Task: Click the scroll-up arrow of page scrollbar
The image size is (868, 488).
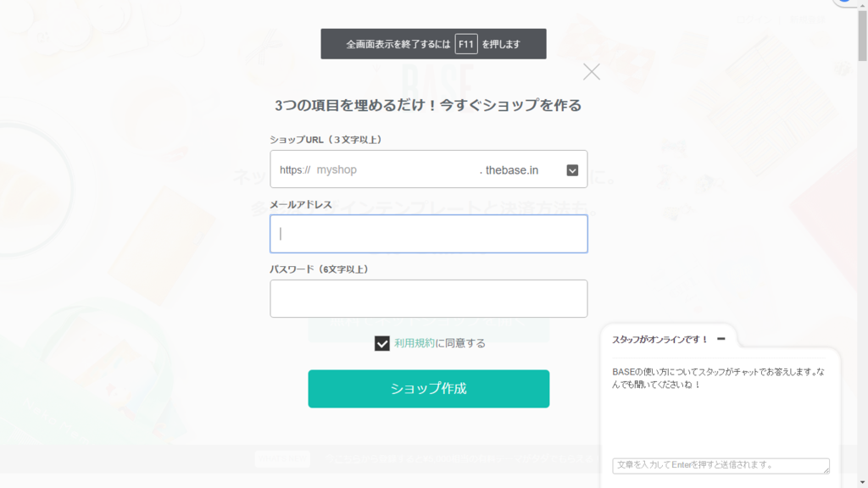Action: pos(862,4)
